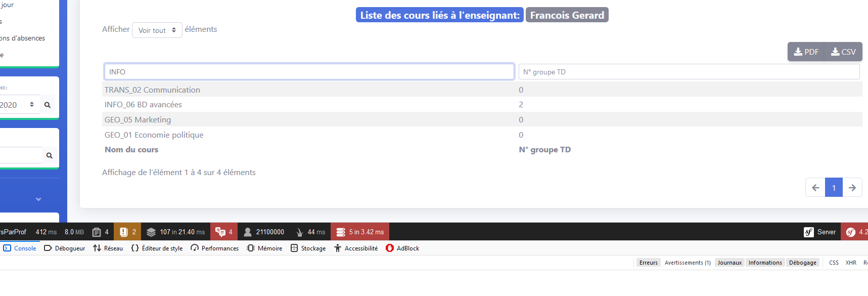Viewport: 868px width, 296px height.
Task: Open the Accessibilité devtools tab
Action: coord(356,248)
